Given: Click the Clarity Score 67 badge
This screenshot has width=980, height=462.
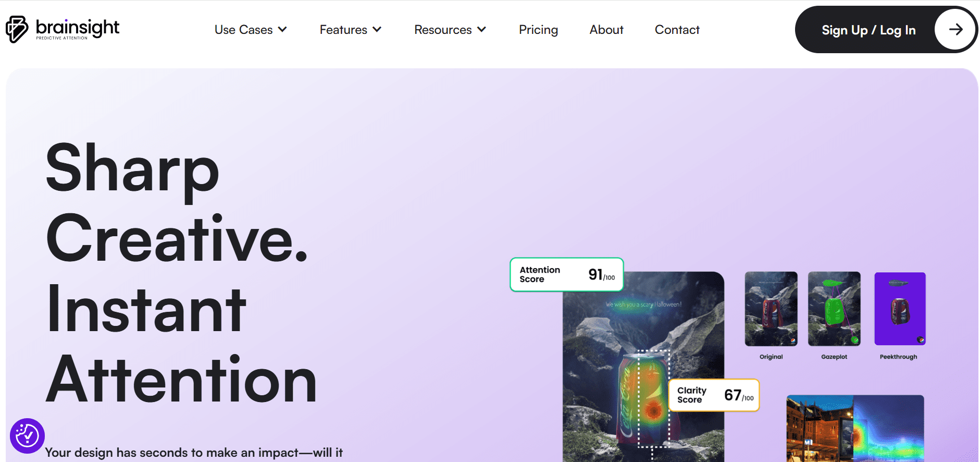Looking at the screenshot, I should point(714,395).
